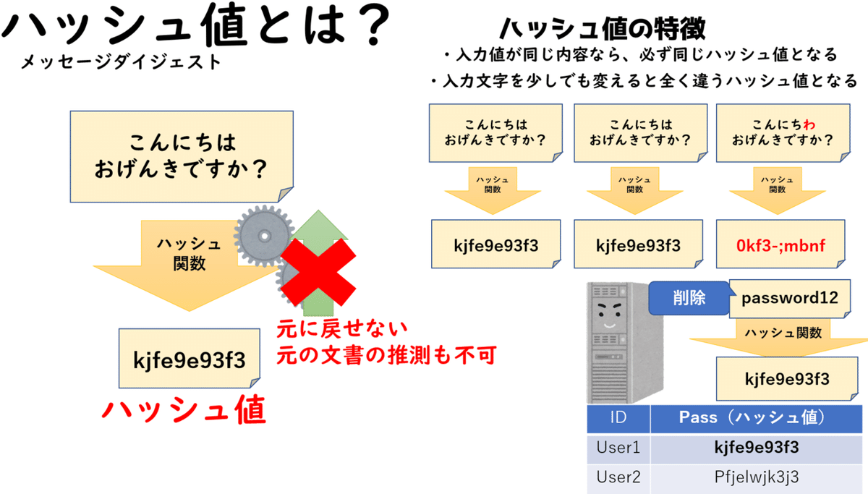Toggle the 0kf3-;mbnf output box
This screenshot has height=494, width=868.
(780, 244)
